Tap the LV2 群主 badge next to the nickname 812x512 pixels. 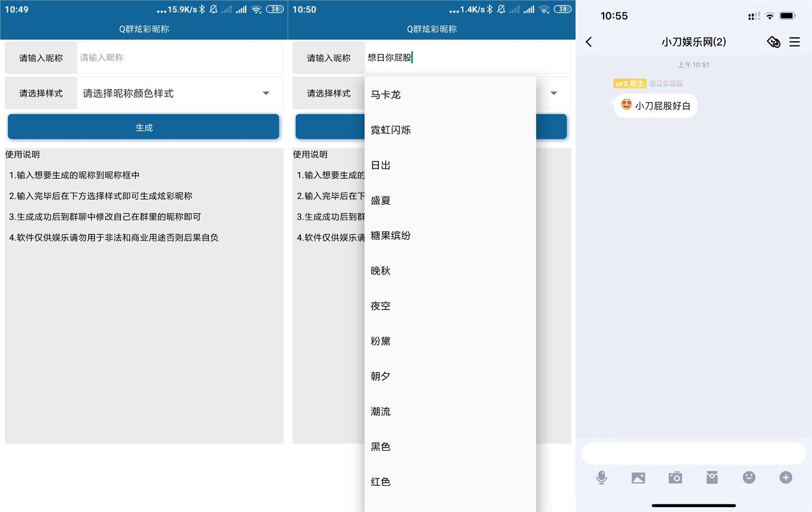[630, 83]
